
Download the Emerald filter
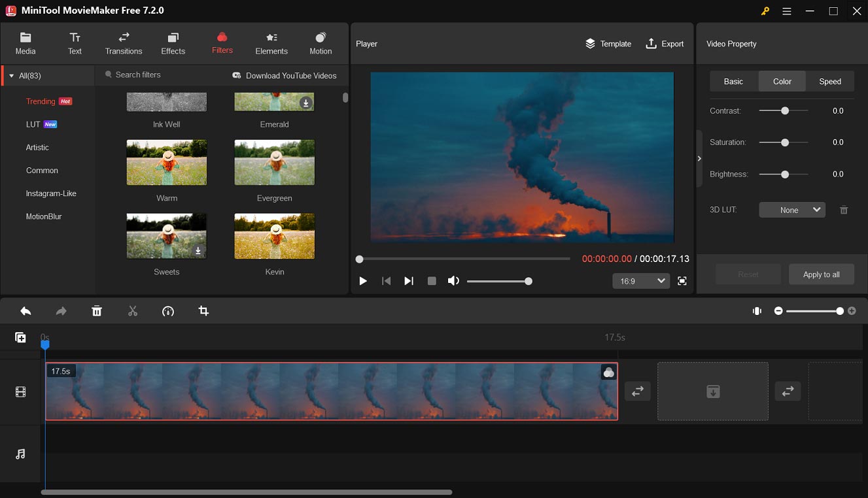305,103
